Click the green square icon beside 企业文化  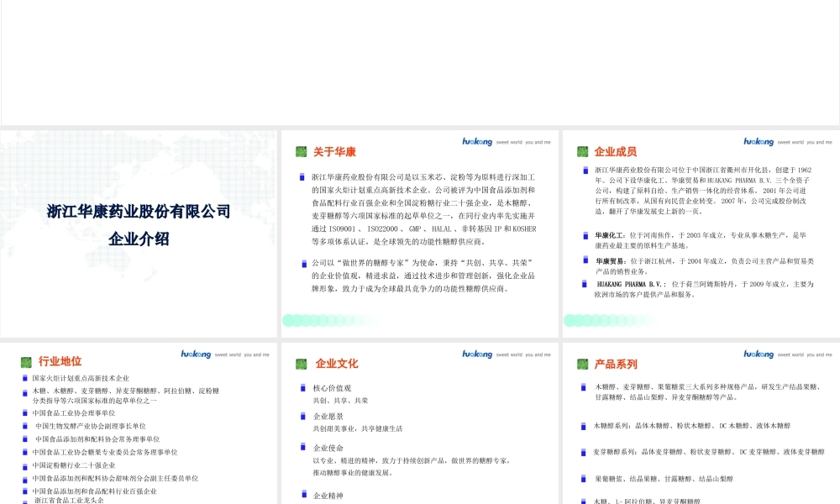click(302, 363)
